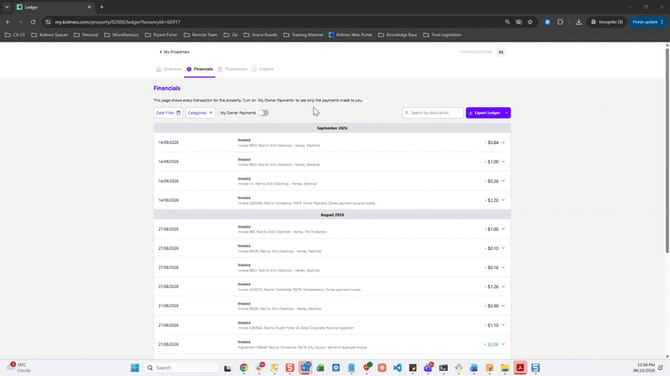
Task: Open the Training Material bookmark folder
Action: [303, 35]
